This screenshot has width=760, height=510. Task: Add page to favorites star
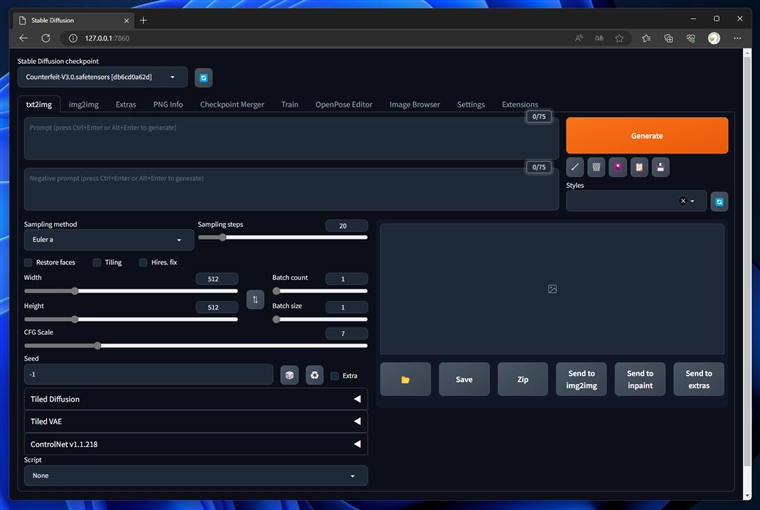[x=619, y=38]
